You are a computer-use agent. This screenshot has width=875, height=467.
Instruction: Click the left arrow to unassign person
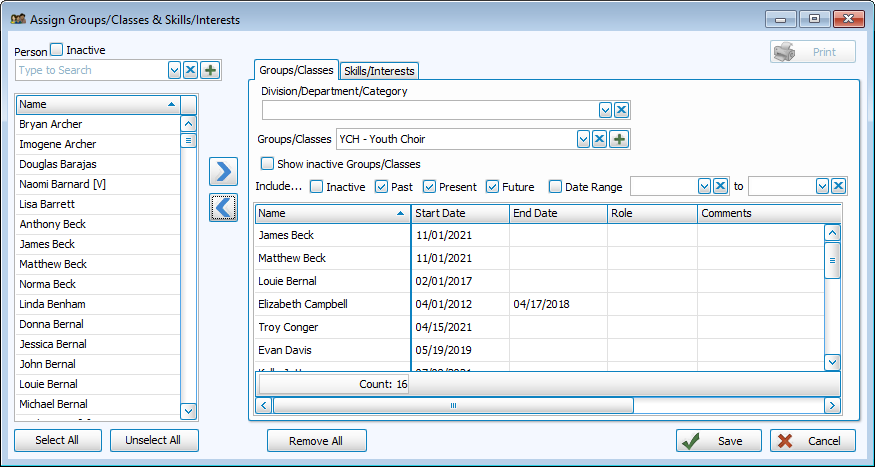224,206
